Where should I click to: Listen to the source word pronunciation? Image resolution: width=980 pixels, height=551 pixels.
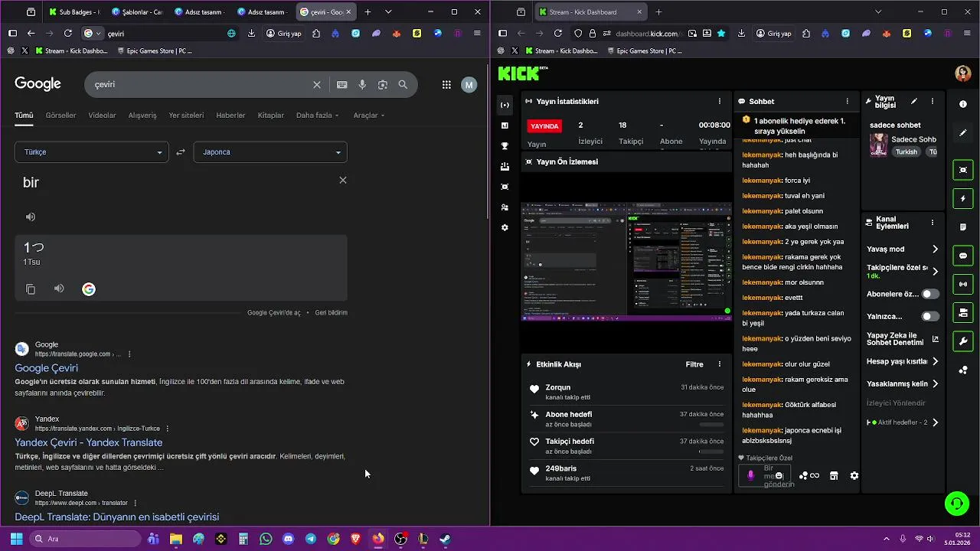point(31,217)
